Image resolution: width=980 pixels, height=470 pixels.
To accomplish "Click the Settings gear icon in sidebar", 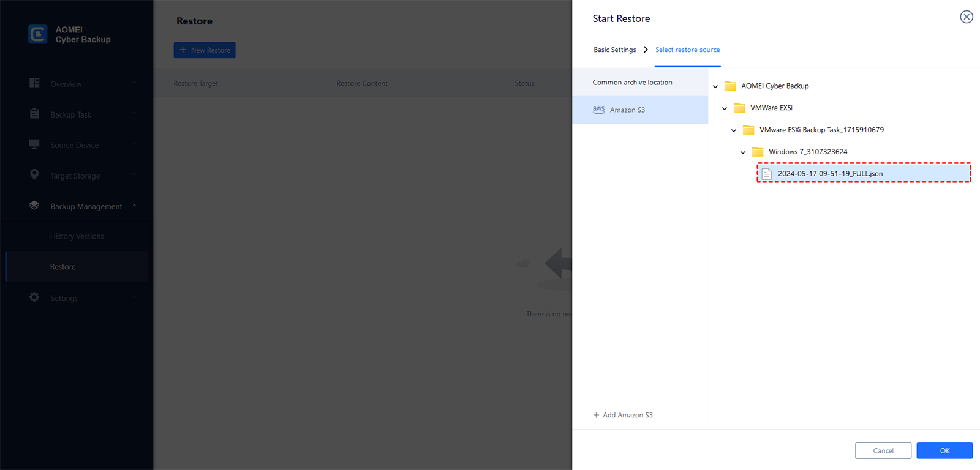I will (34, 297).
